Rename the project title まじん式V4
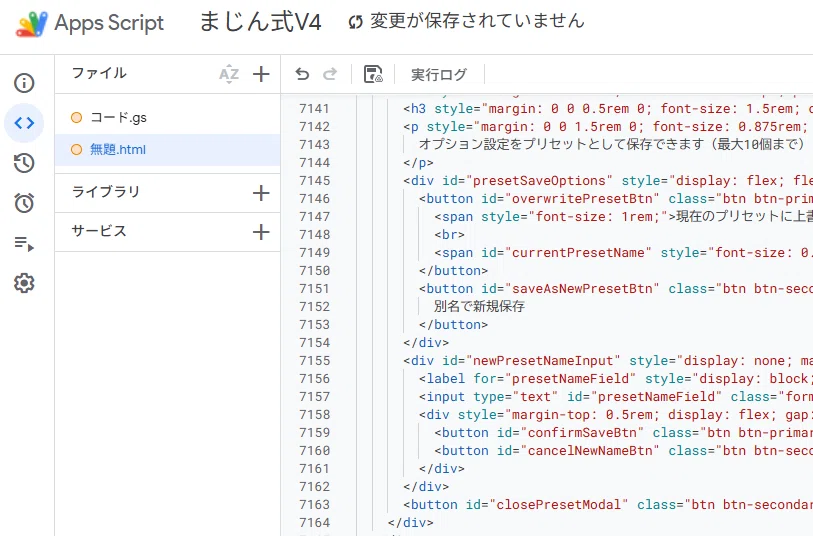813x536 pixels. coord(260,22)
